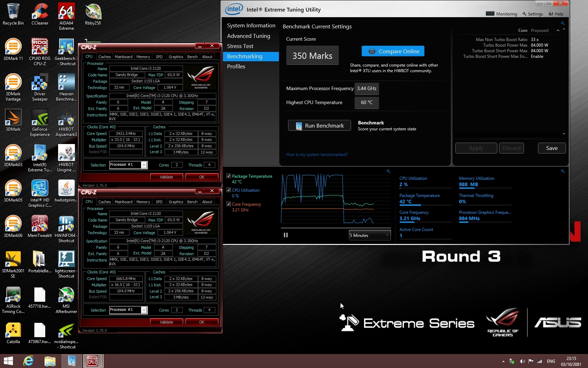
Task: Launch the 3DMark 11 shortcut
Action: [x=13, y=49]
